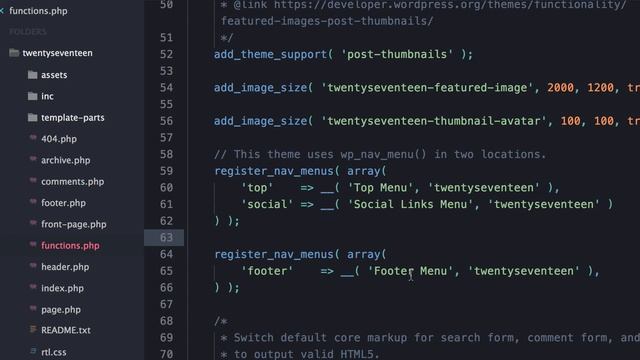Click the file icon beside footer.php
Screen dimensions: 640x360
click(33, 202)
